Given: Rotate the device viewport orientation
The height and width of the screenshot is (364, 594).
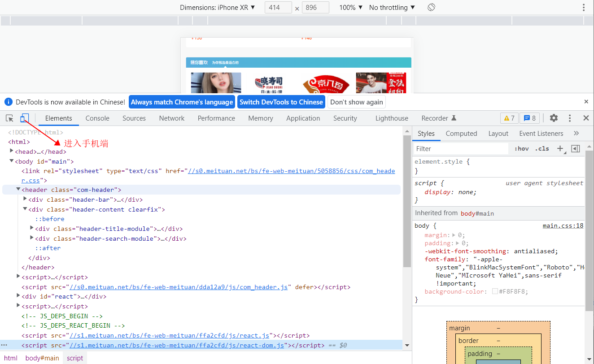Looking at the screenshot, I should click(431, 7).
